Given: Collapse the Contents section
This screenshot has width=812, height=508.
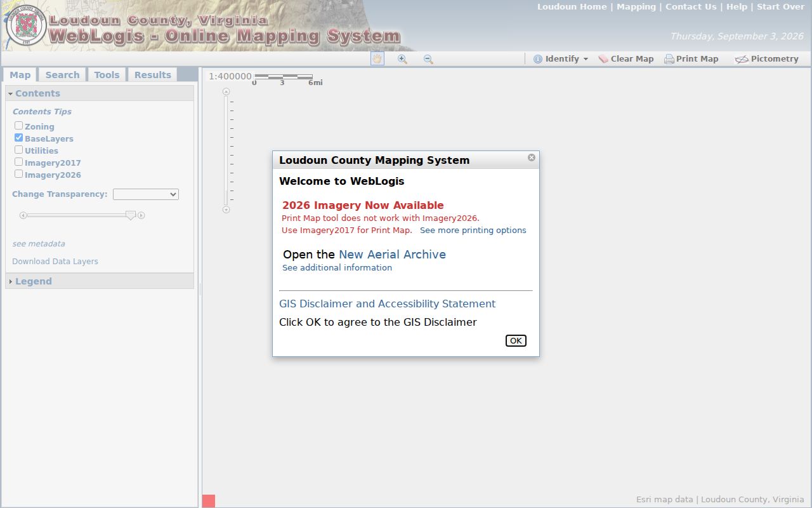Looking at the screenshot, I should 100,93.
